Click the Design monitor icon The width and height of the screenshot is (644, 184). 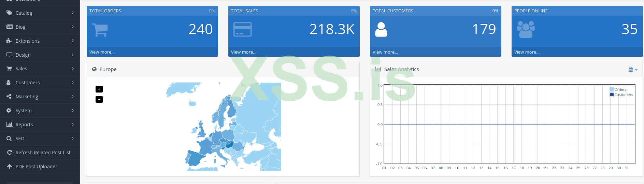(x=9, y=55)
